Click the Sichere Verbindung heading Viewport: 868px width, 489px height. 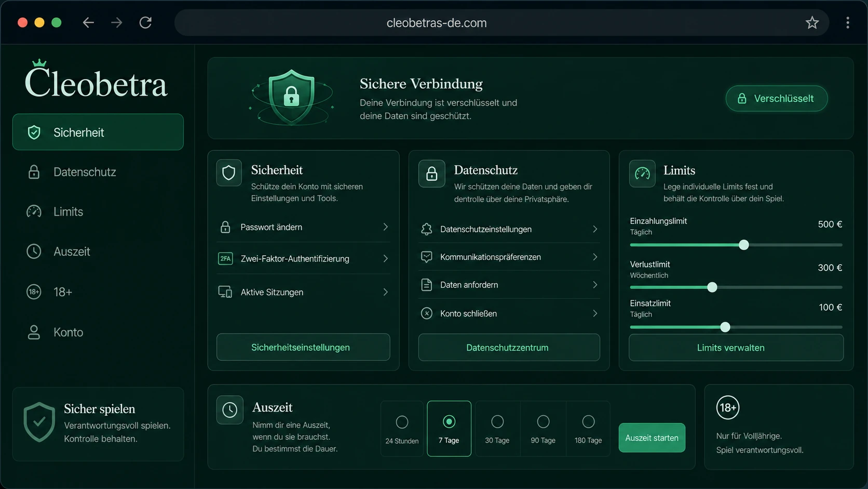[x=421, y=84]
